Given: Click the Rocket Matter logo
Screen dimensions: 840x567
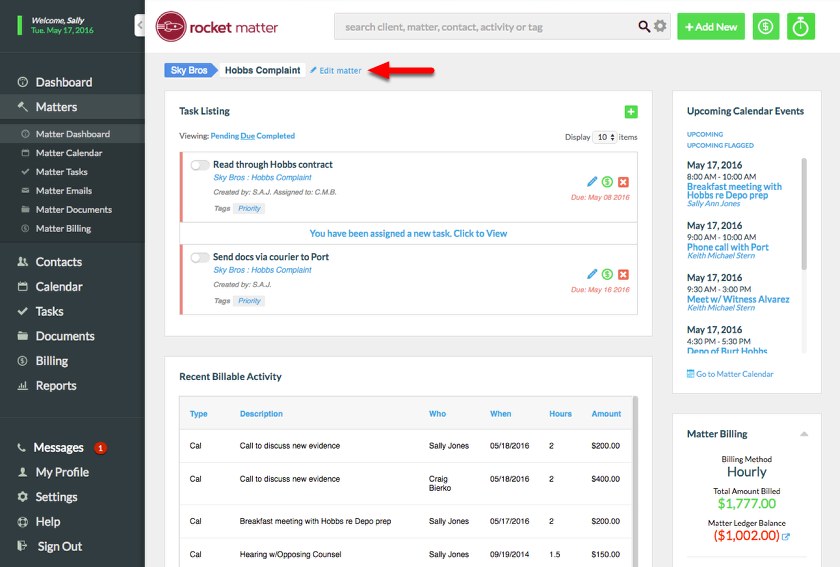Looking at the screenshot, I should tap(216, 27).
